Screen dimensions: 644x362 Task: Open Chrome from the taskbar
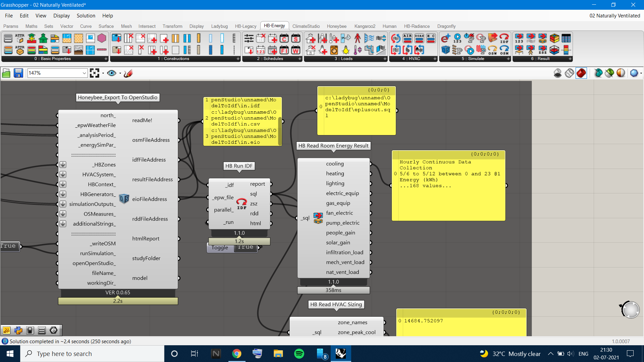tap(237, 354)
